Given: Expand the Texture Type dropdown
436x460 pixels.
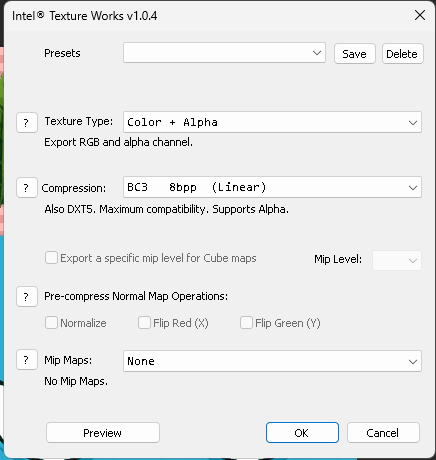Looking at the screenshot, I should 272,122.
